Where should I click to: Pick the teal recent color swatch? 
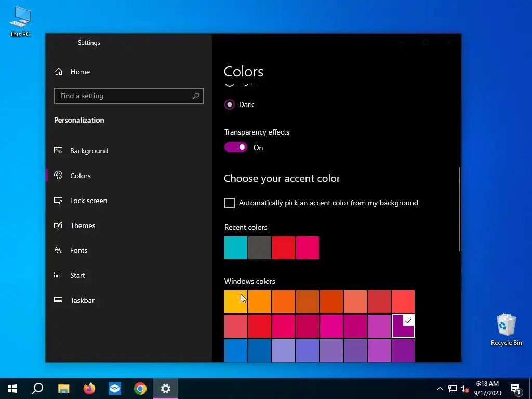click(236, 248)
